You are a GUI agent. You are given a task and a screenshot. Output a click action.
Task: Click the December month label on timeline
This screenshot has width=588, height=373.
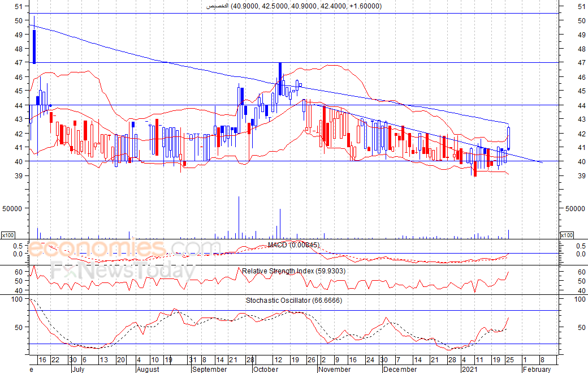(401, 369)
